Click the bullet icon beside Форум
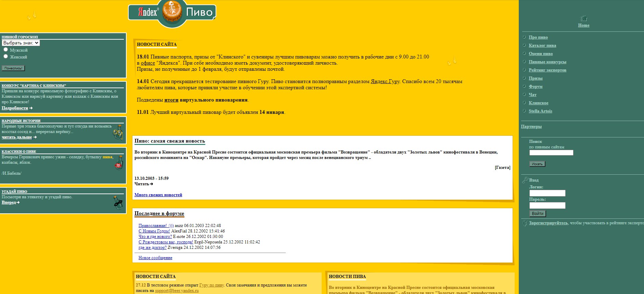Image resolution: width=644 pixels, height=294 pixels. click(x=524, y=86)
